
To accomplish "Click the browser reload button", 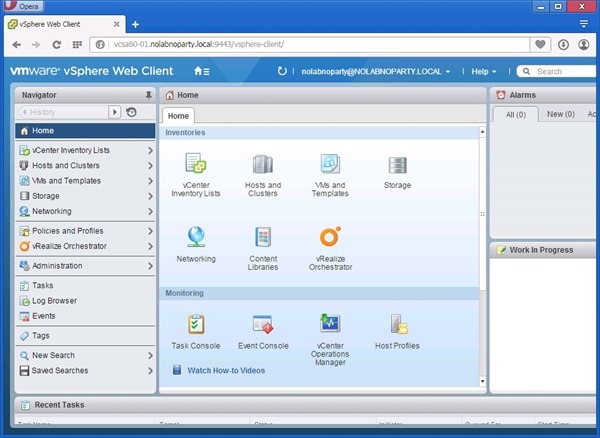I will pyautogui.click(x=57, y=44).
